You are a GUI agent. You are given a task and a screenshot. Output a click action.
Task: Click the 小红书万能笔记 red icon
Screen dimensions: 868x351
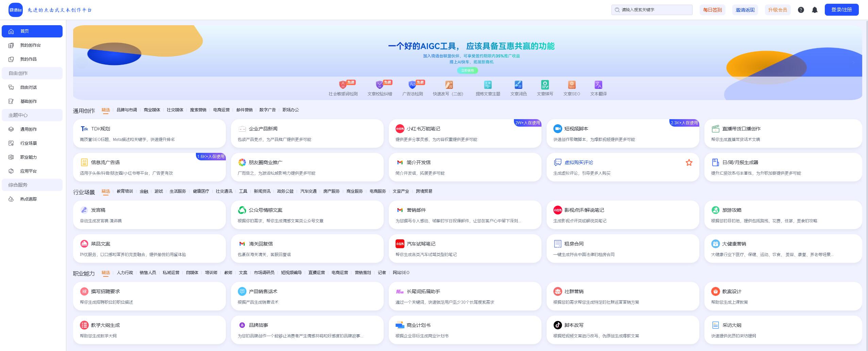400,129
